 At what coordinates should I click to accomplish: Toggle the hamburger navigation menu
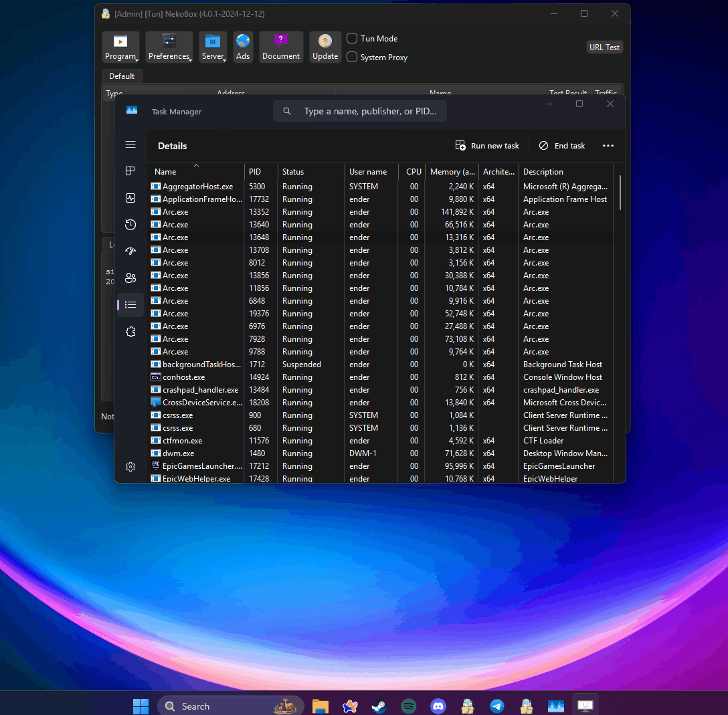pos(130,144)
